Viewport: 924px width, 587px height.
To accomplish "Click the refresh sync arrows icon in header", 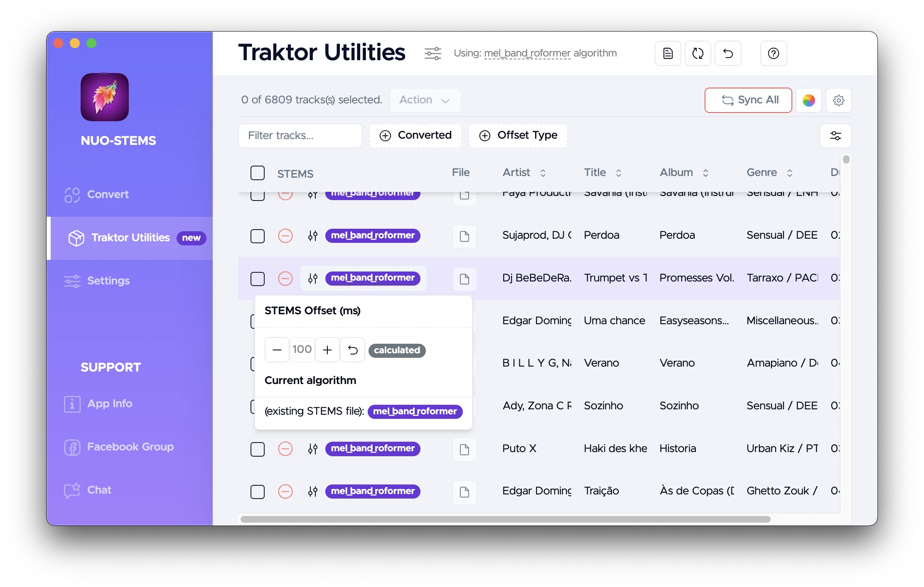I will (698, 54).
